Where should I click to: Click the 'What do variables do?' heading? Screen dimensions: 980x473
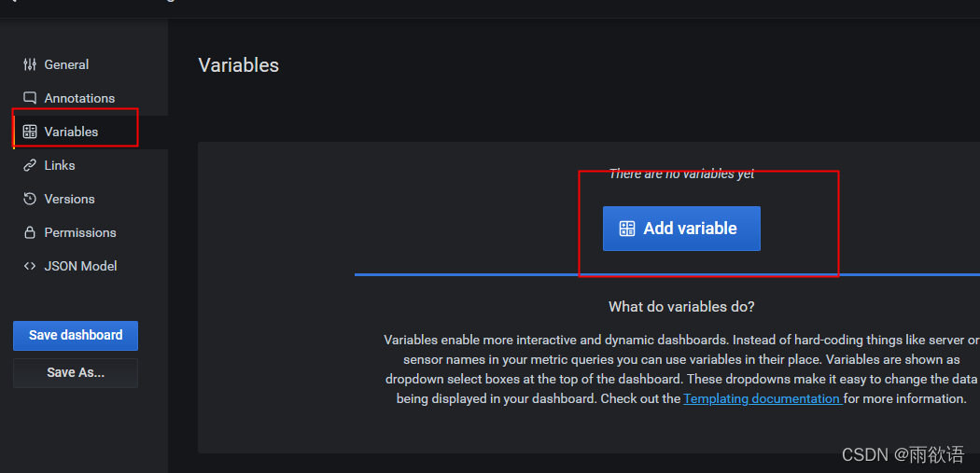[682, 307]
